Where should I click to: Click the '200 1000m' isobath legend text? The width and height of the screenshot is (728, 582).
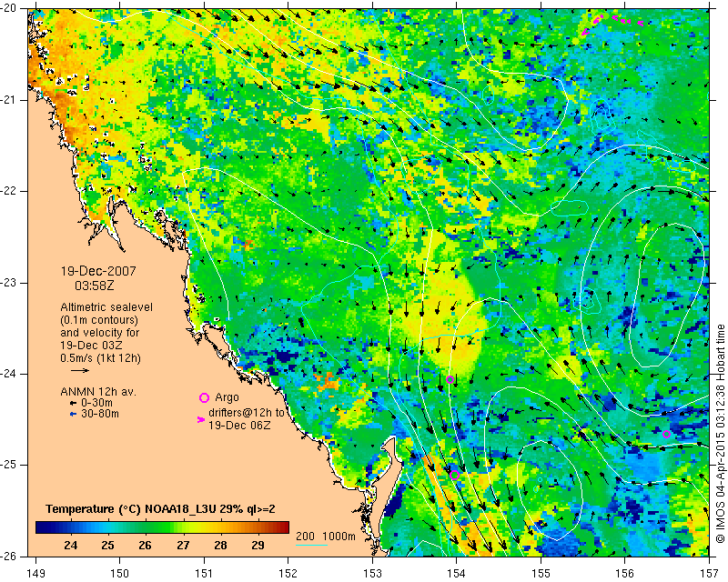click(x=326, y=536)
